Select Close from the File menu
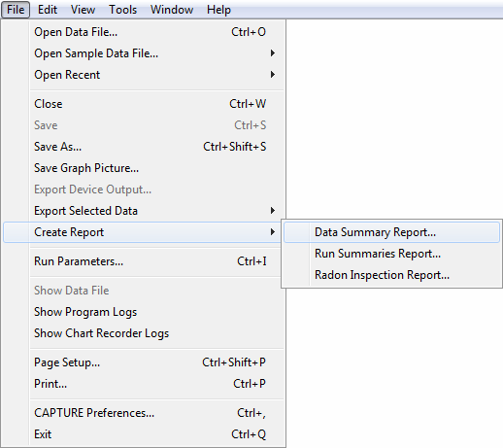 (144, 104)
